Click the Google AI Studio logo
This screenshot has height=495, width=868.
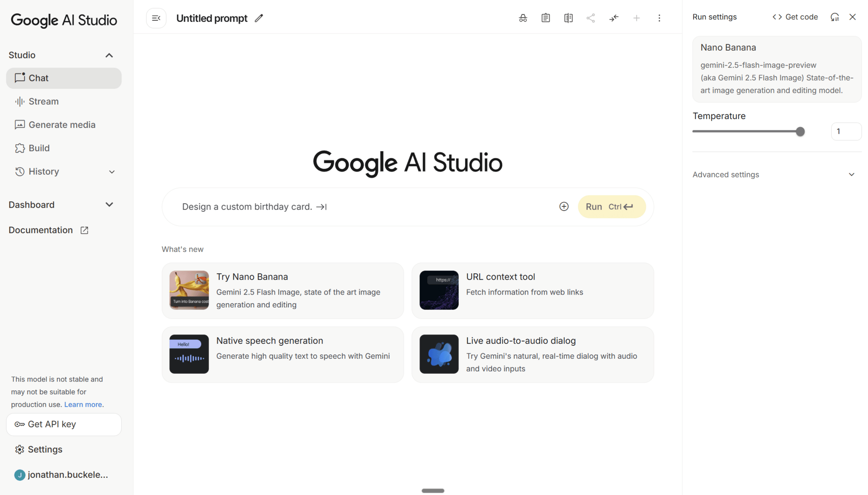[x=64, y=20]
